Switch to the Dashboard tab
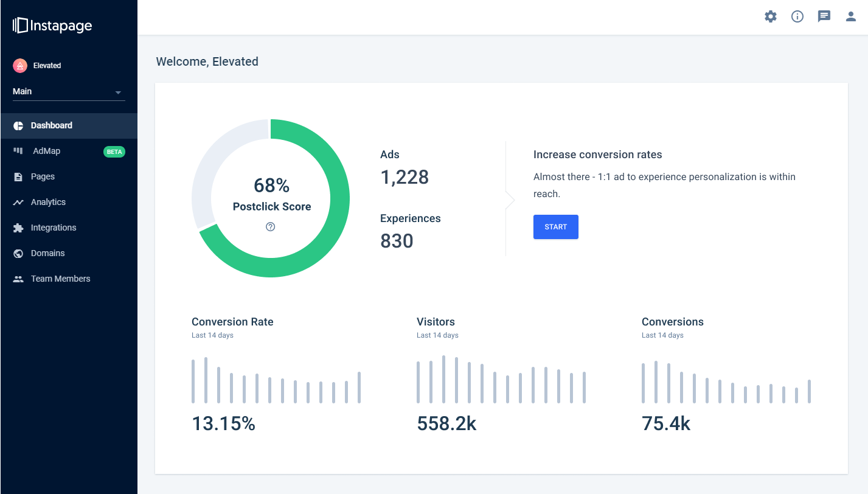The image size is (868, 494). [51, 125]
